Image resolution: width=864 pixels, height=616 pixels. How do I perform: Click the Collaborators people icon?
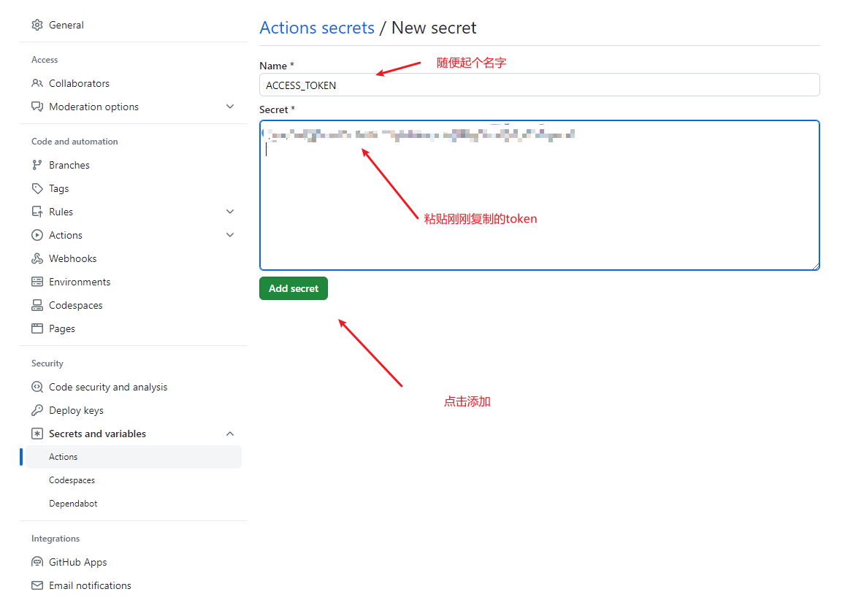[x=37, y=83]
